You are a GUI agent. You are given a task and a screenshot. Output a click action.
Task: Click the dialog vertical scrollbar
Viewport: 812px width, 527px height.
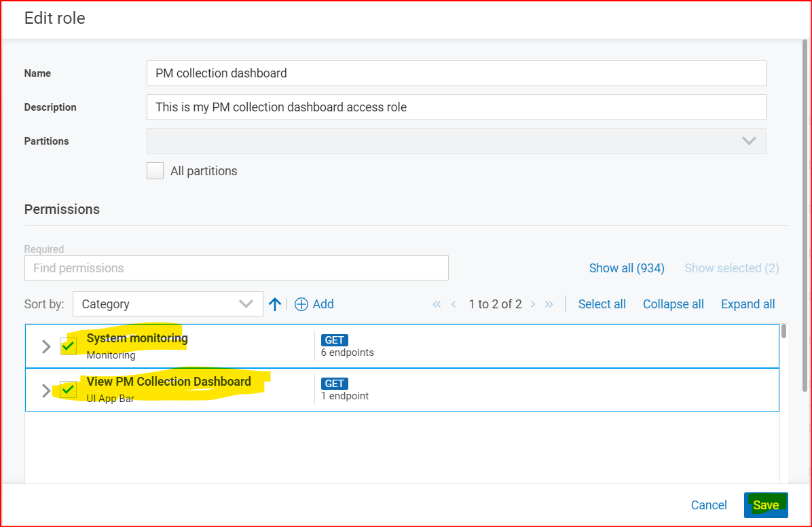tap(805, 215)
